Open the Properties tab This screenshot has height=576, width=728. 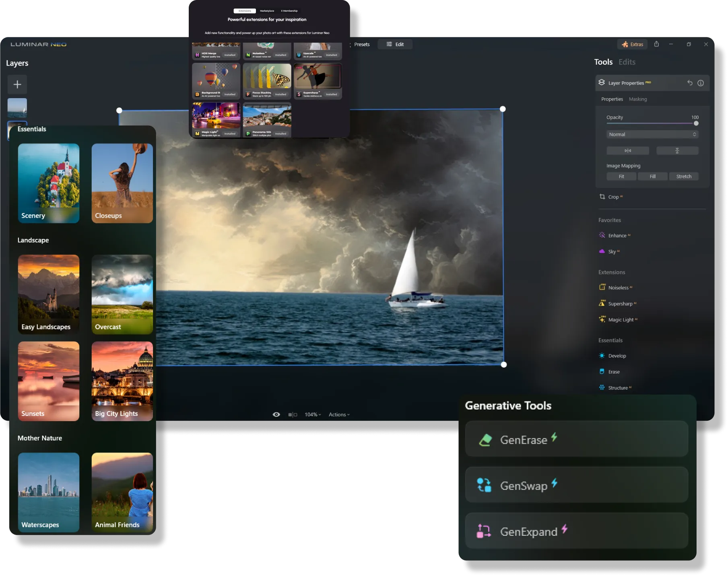click(612, 99)
